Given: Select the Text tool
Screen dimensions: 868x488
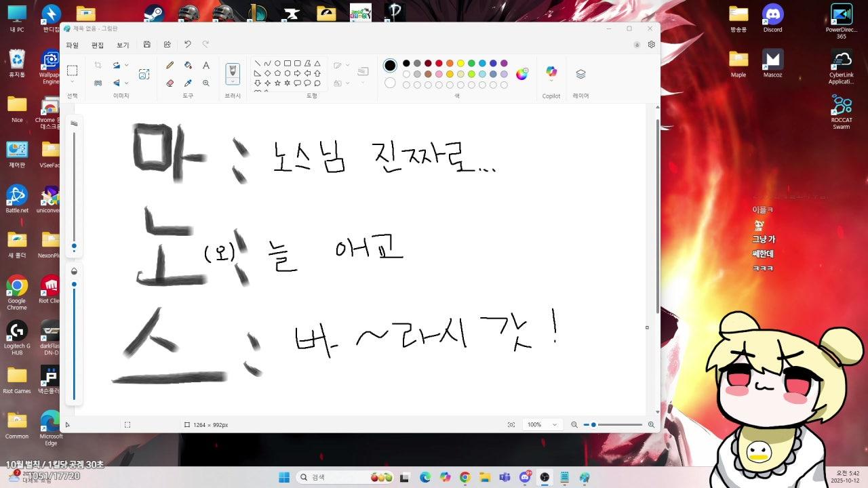Looking at the screenshot, I should coord(206,65).
